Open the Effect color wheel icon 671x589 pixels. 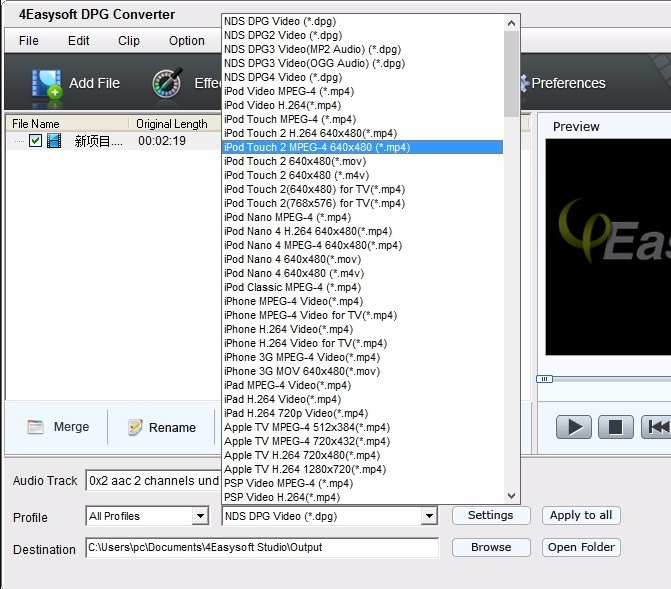coord(167,83)
